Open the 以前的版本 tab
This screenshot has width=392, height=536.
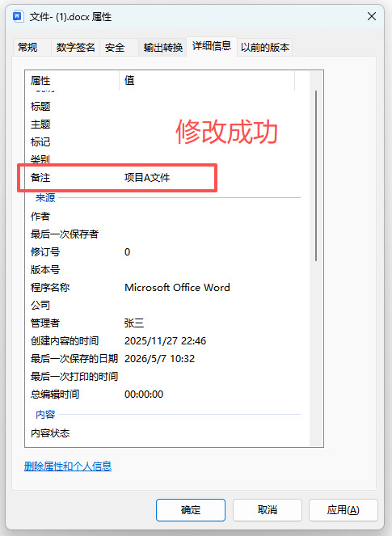265,47
